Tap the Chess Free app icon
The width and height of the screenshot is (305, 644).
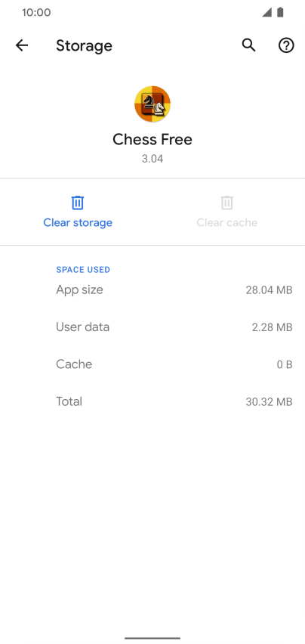pyautogui.click(x=152, y=104)
